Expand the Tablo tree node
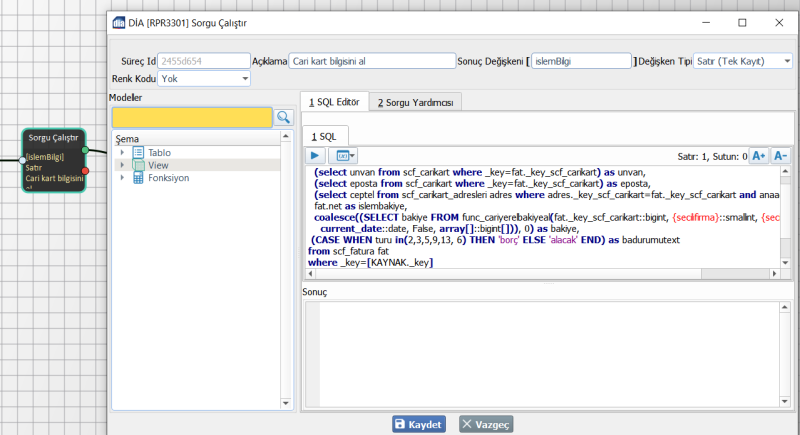Image resolution: width=800 pixels, height=435 pixels. tap(122, 152)
